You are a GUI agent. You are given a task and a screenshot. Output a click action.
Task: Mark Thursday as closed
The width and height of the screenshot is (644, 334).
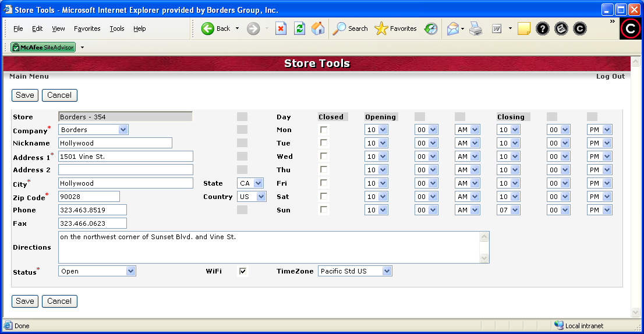click(x=324, y=169)
